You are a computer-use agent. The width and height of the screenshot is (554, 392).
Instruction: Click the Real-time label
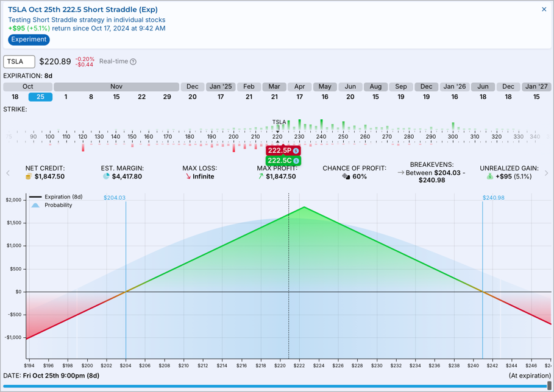[x=113, y=61]
